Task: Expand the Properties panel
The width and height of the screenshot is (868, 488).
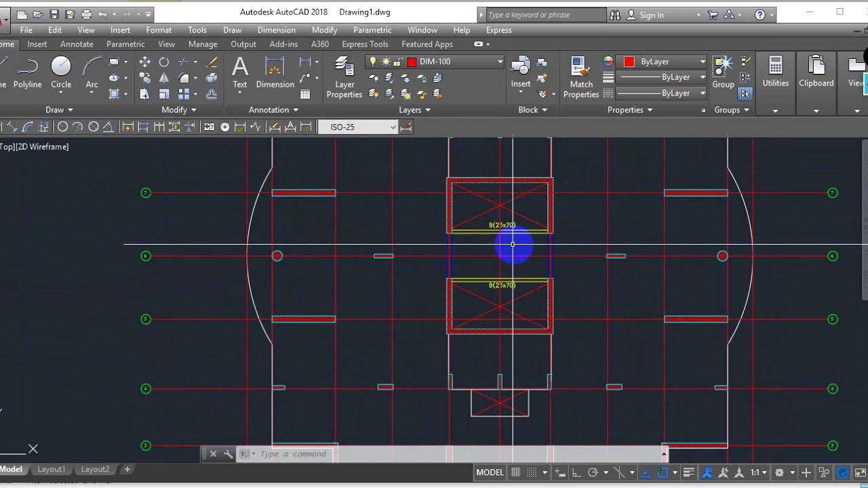Action: pyautogui.click(x=630, y=110)
